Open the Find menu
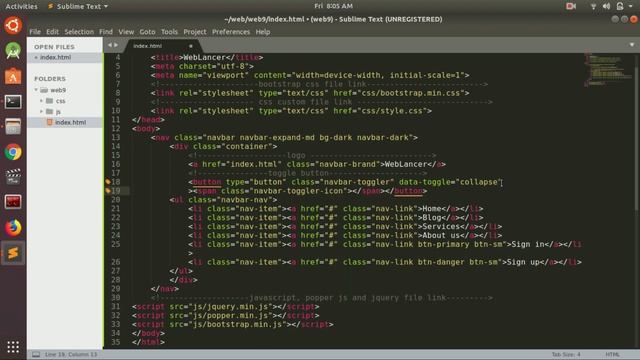The width and height of the screenshot is (640, 360). 106,32
